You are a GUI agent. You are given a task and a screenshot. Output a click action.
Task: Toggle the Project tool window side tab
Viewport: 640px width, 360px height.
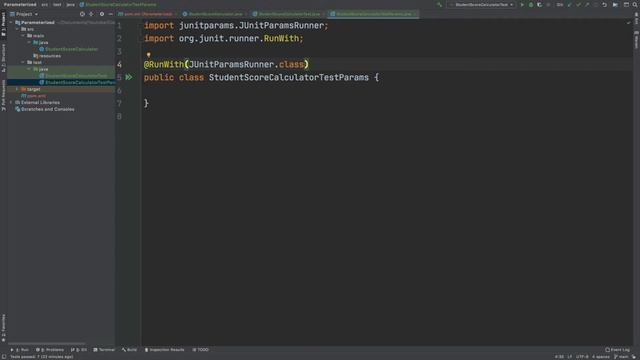(3, 24)
